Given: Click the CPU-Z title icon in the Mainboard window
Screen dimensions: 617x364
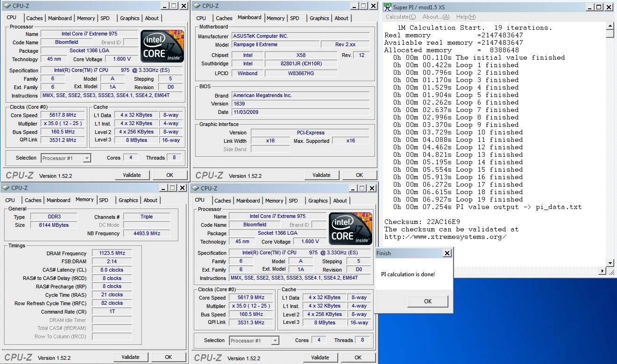Looking at the screenshot, I should [196, 6].
